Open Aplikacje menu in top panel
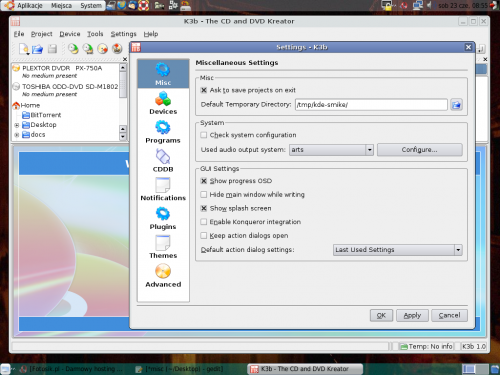The width and height of the screenshot is (500, 375). (x=30, y=6)
